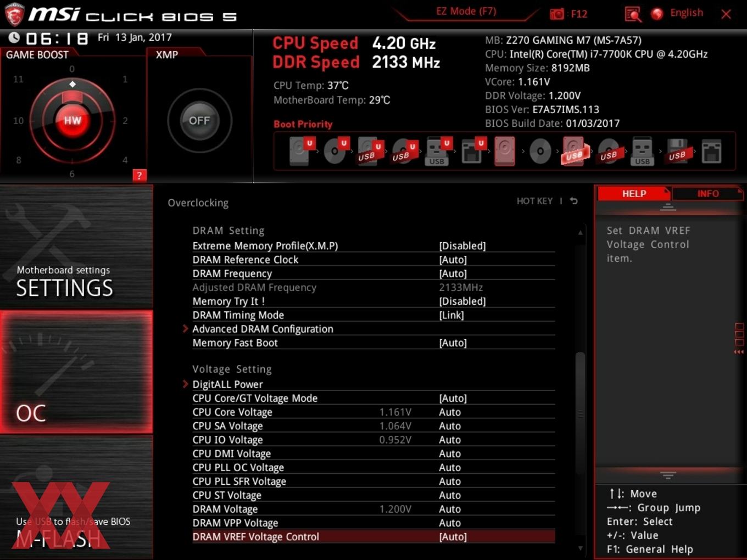747x560 pixels.
Task: Switch to the INFO tab
Action: click(707, 194)
